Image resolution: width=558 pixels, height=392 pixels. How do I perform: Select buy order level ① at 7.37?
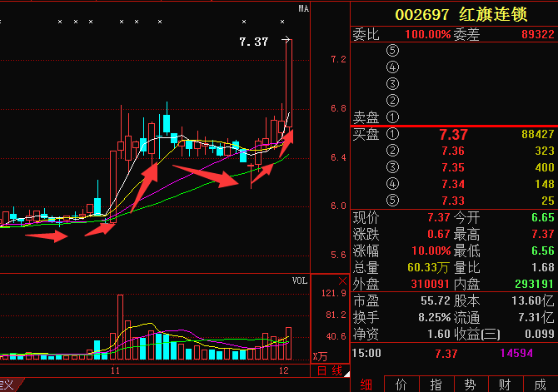point(454,134)
